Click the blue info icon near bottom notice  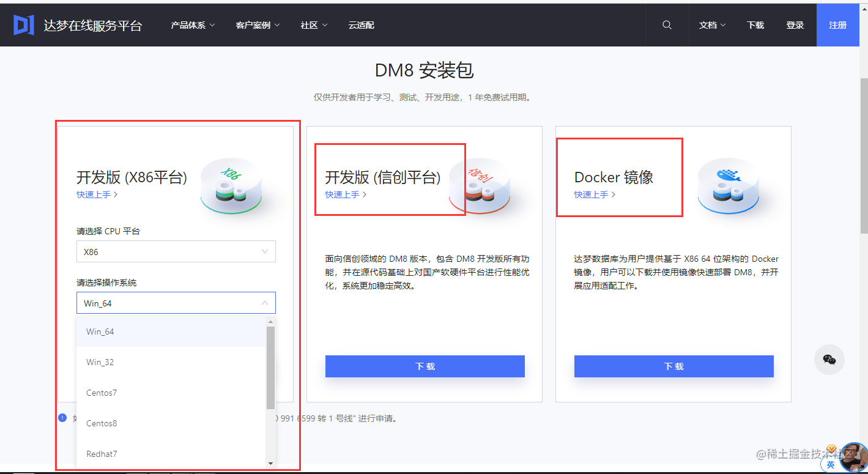point(62,417)
